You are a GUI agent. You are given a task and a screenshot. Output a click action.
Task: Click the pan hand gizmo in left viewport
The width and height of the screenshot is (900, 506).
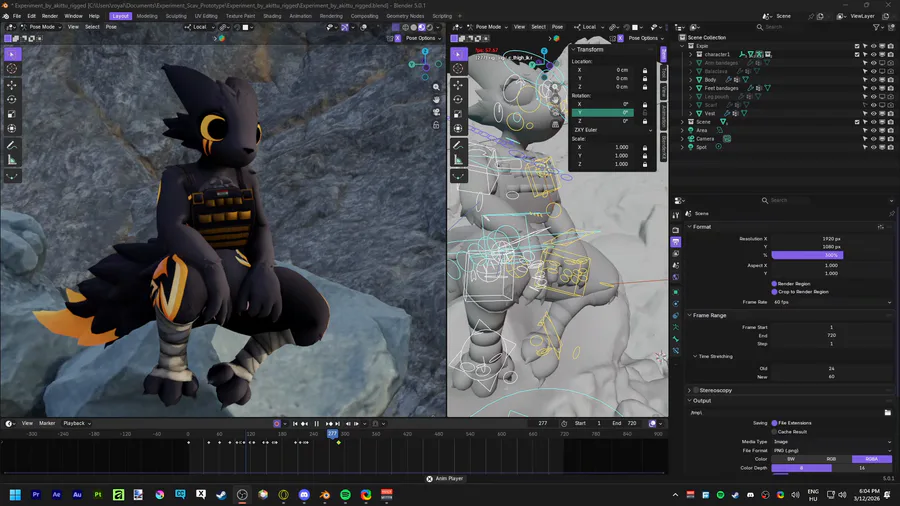[436, 99]
